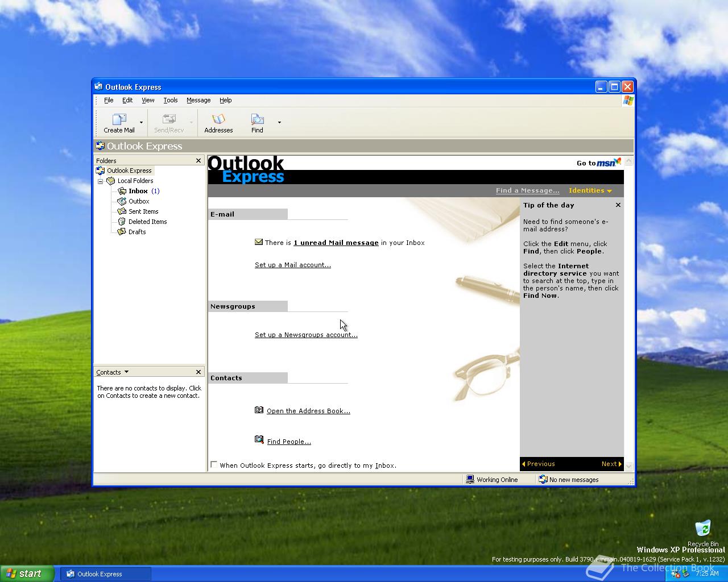This screenshot has height=582, width=728.
Task: Open the Tools menu
Action: pos(171,100)
